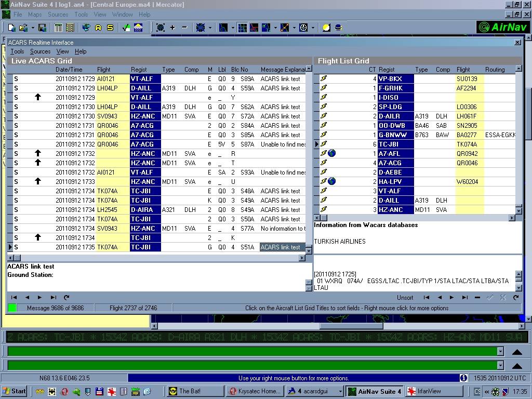Image resolution: width=532 pixels, height=399 pixels.
Task: Click the blue satellite-shaped toolbar icon
Action: (x=201, y=28)
